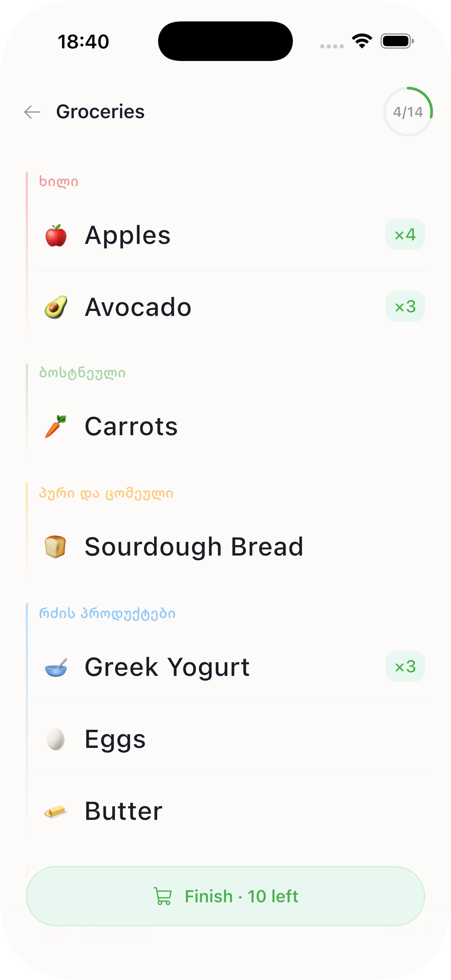Tap the ×3 quantity badge on Greek Yogurt
451x980 pixels.
[405, 667]
